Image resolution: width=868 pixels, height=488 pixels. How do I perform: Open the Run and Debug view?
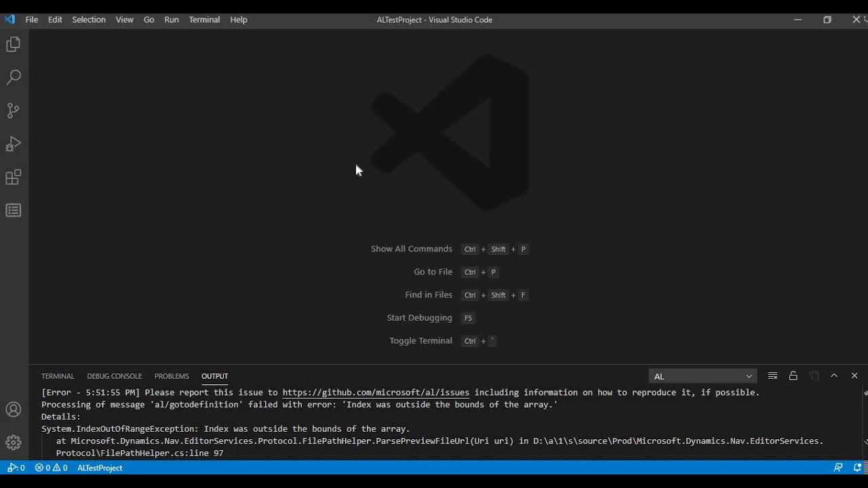point(14,144)
